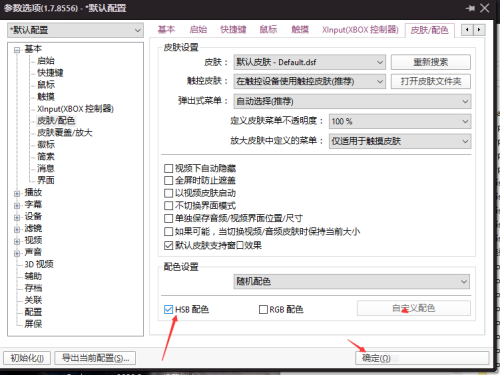Expand the 播放 tree node

(x=17, y=193)
